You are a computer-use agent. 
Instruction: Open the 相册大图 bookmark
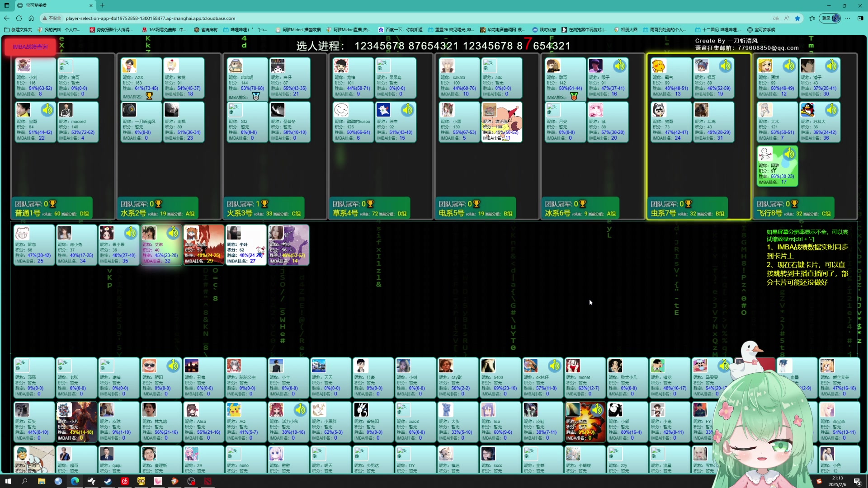point(626,30)
